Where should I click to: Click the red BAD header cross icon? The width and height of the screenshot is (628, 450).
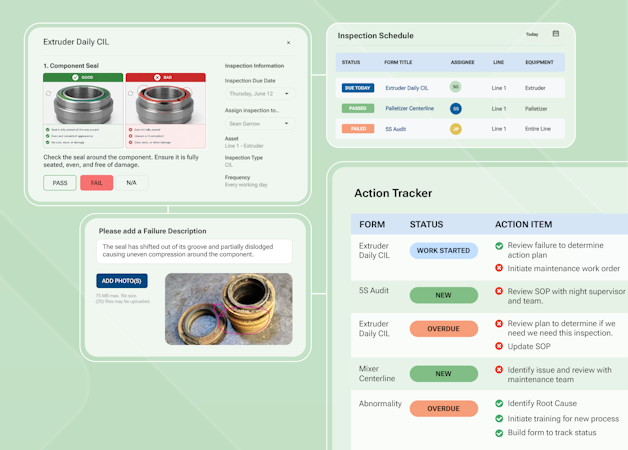tap(157, 77)
